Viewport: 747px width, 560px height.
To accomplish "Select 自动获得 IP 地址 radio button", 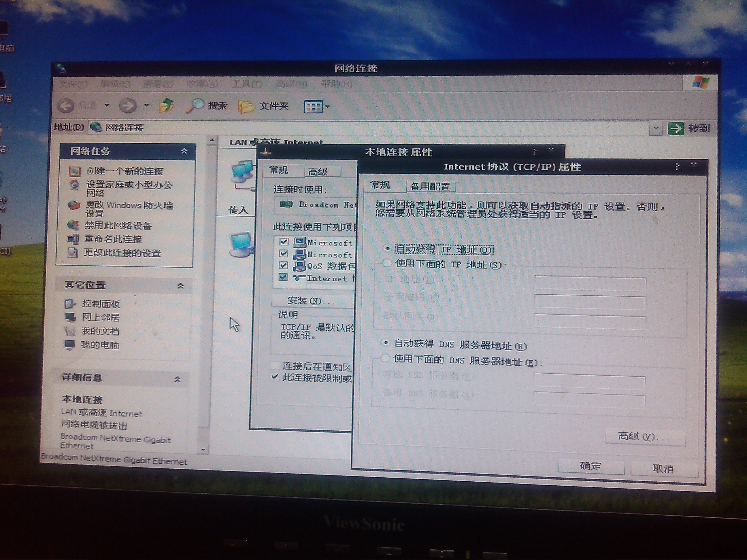I will pos(387,248).
